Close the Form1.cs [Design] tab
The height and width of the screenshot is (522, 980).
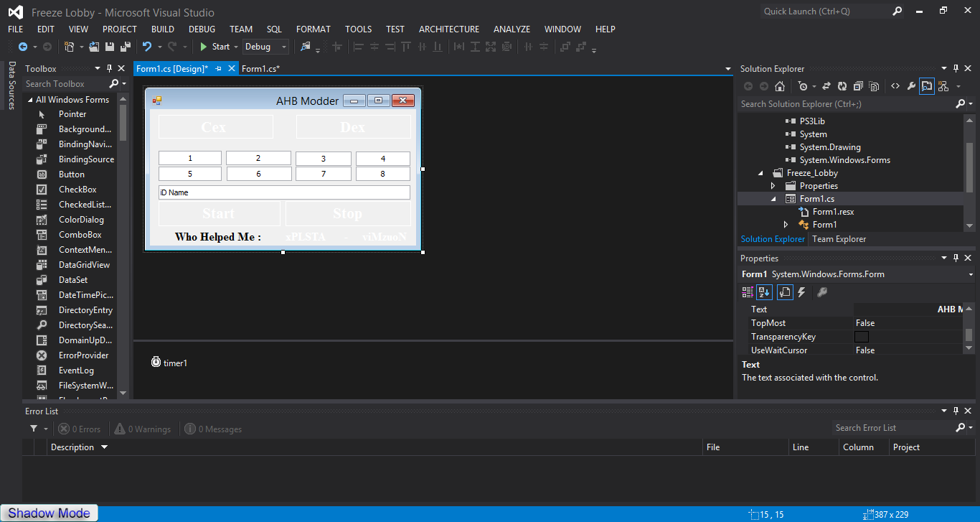click(x=231, y=69)
